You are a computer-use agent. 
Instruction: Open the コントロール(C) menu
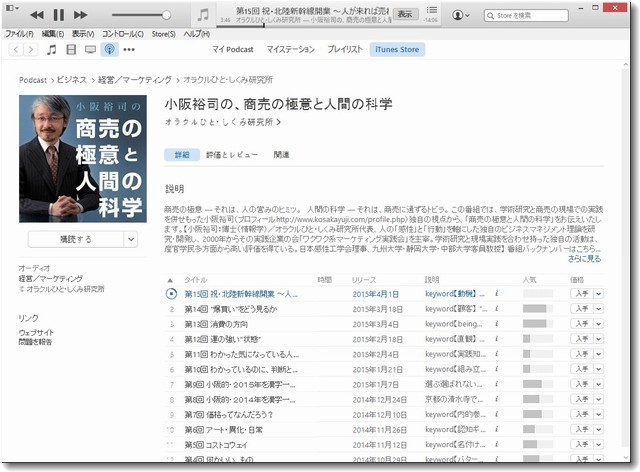pos(122,34)
